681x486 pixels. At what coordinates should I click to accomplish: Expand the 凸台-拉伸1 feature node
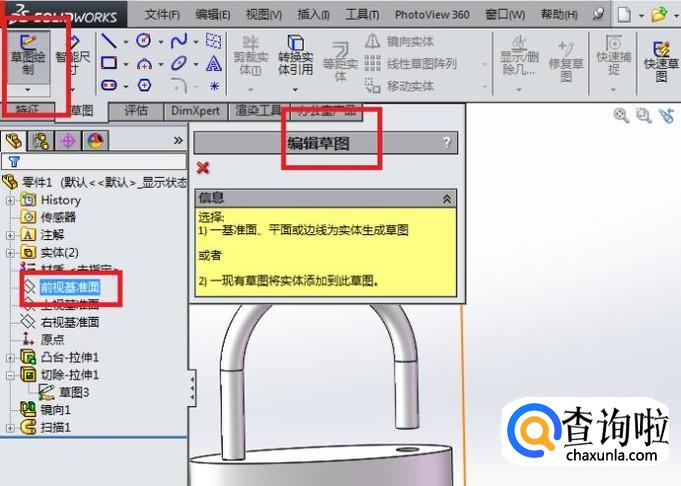pos(10,358)
